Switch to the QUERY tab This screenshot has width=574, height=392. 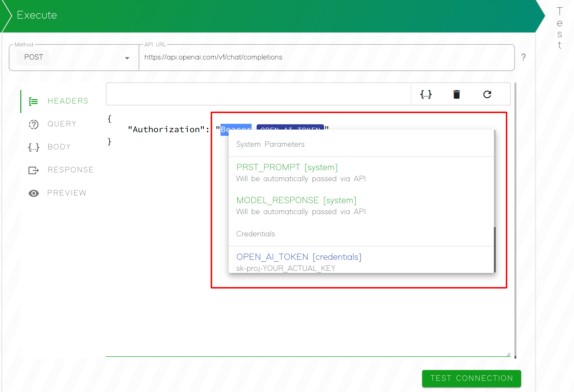[x=62, y=124]
